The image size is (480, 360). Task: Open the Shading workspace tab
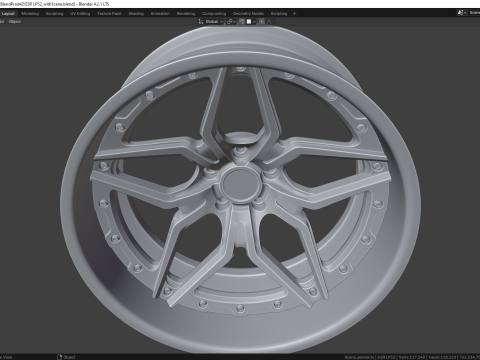136,14
